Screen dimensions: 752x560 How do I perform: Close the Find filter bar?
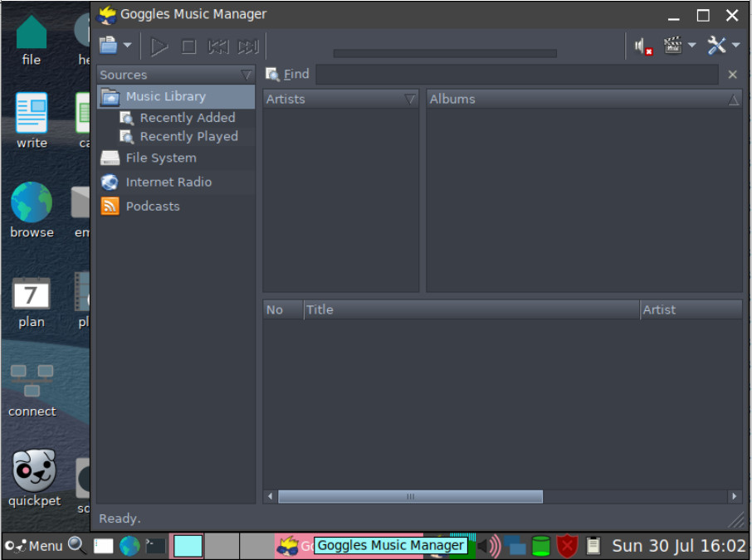pyautogui.click(x=732, y=75)
